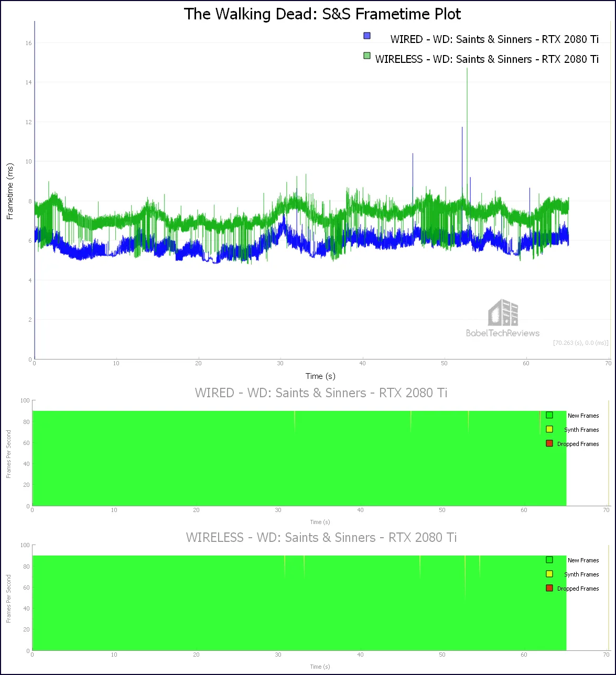
Task: Click the green WIRELESS legend swatch in frametime plot
Action: [367, 56]
